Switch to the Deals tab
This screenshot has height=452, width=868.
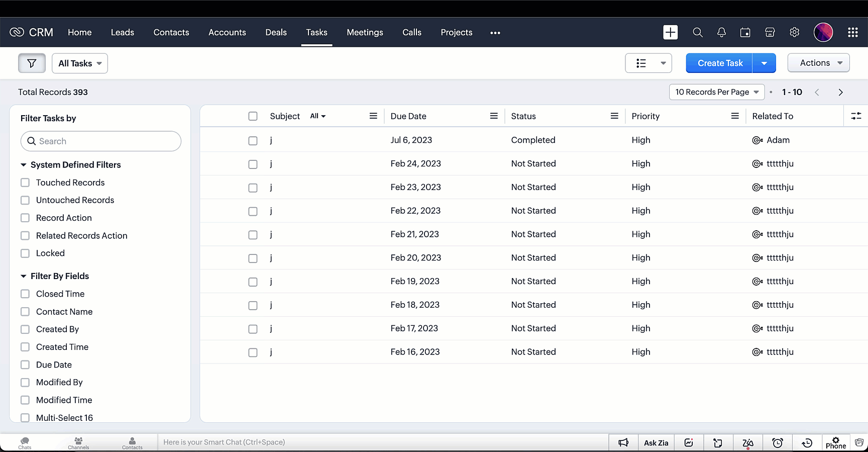point(276,32)
